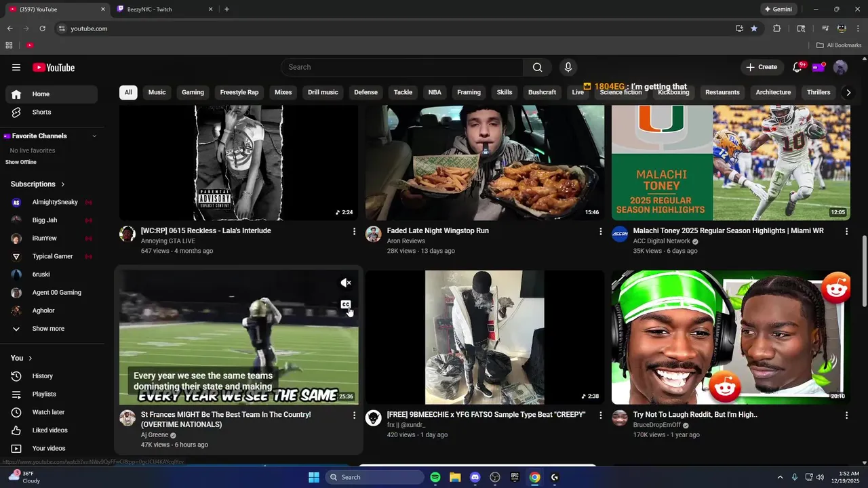Open Discord from the taskbar
The image size is (868, 488).
(475, 477)
